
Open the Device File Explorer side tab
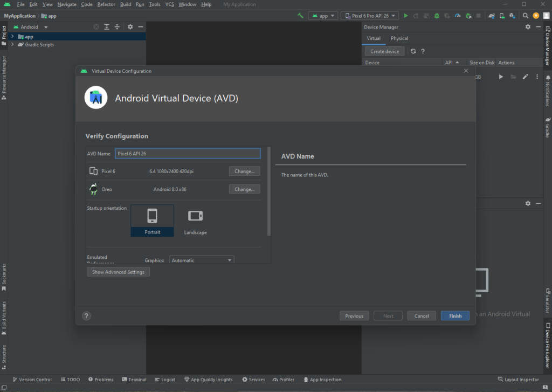click(x=548, y=345)
